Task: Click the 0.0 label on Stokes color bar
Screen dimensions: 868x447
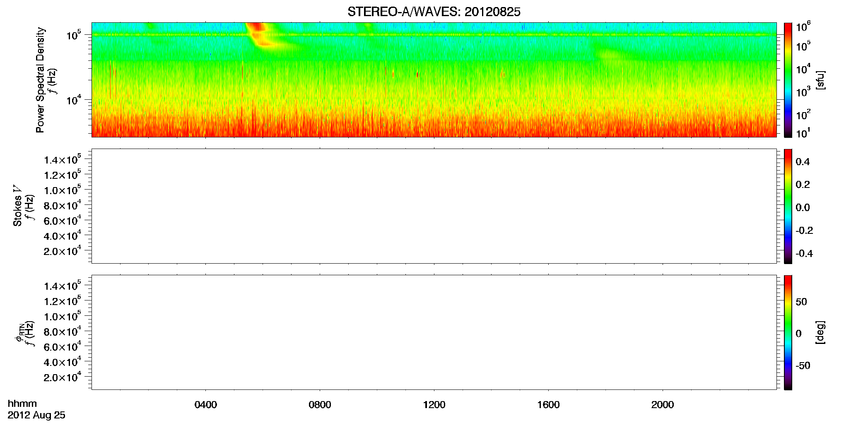Action: 803,208
